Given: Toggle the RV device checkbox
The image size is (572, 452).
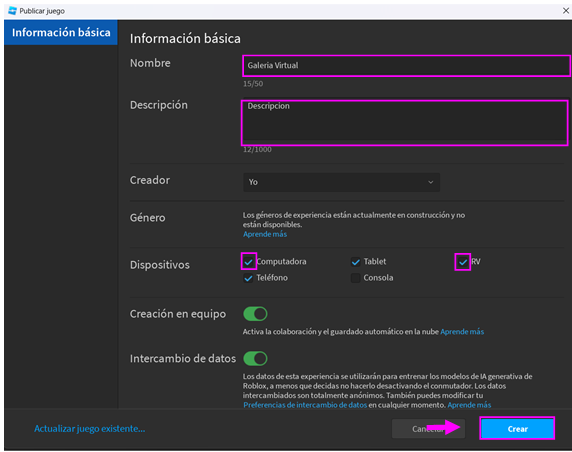Looking at the screenshot, I should 463,262.
